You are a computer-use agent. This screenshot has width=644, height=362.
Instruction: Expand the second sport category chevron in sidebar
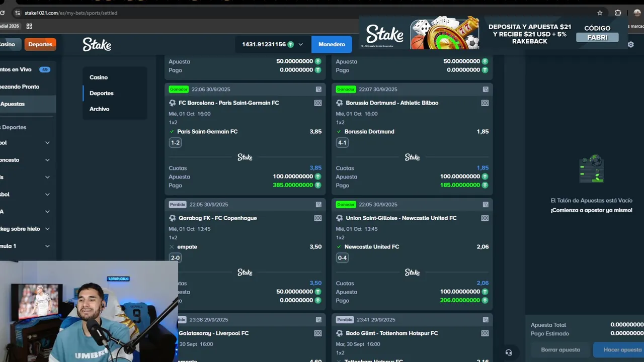47,160
